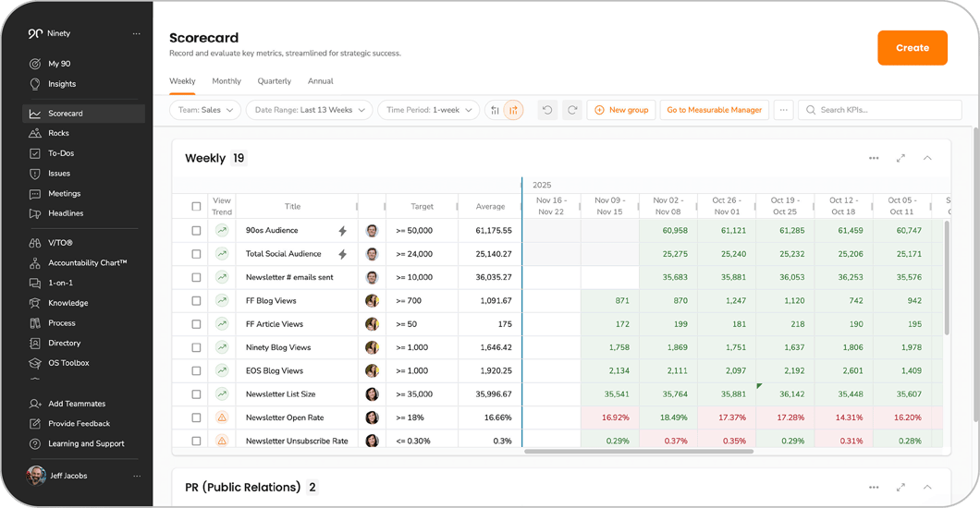Click the lightning bolt on Total Social Audience

click(342, 254)
